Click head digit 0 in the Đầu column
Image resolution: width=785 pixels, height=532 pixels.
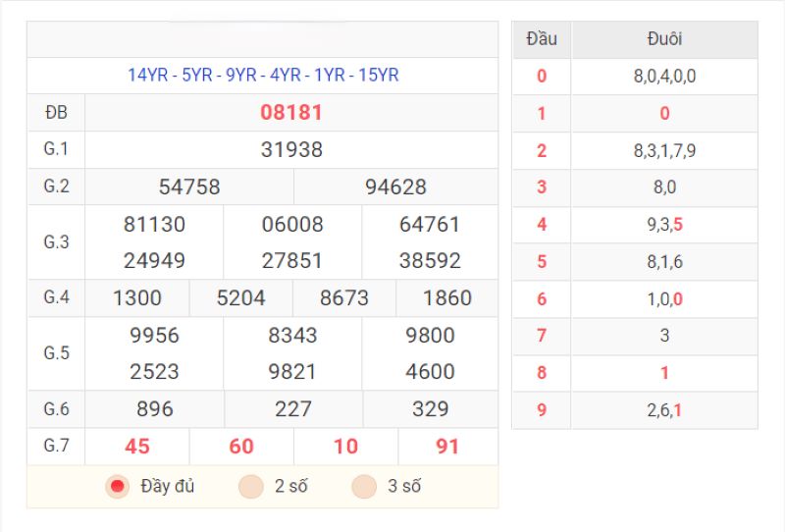542,77
